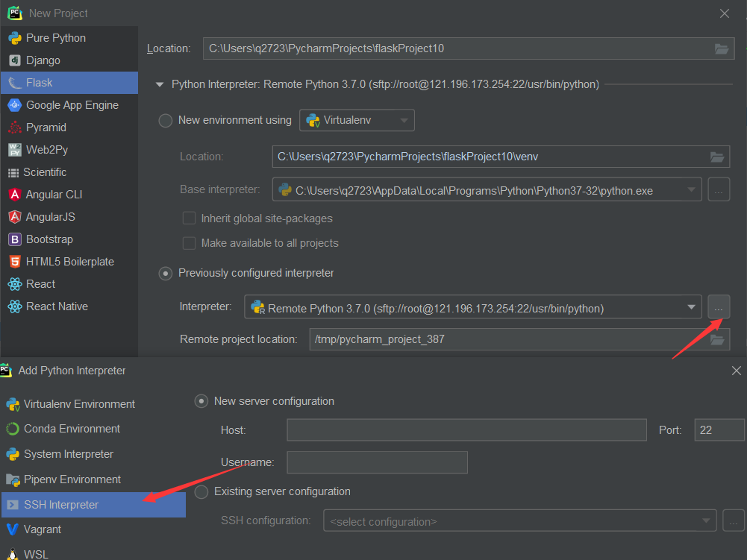Open the Interpreter Remote Python dropdown
The height and width of the screenshot is (560, 747).
pyautogui.click(x=473, y=307)
